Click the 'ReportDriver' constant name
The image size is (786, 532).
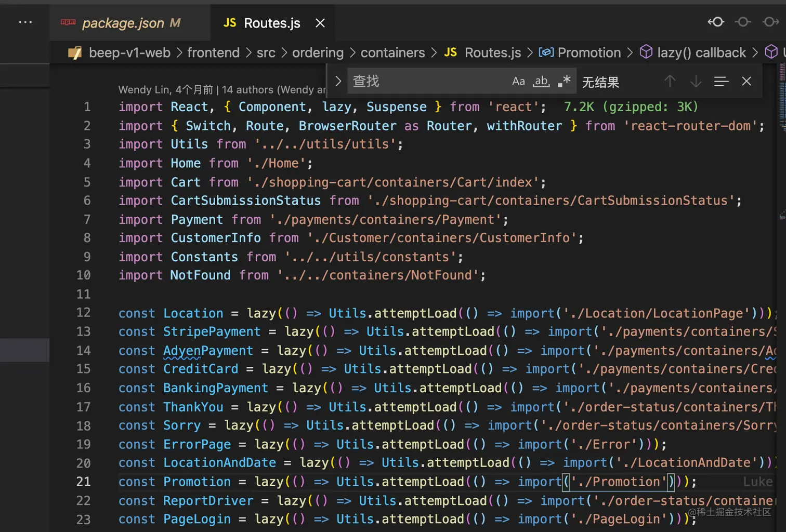click(x=208, y=501)
